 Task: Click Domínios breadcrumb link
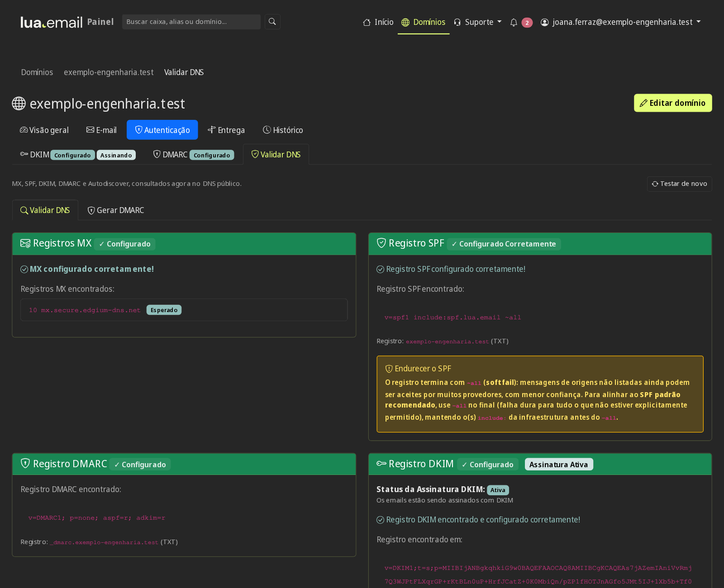tap(37, 72)
